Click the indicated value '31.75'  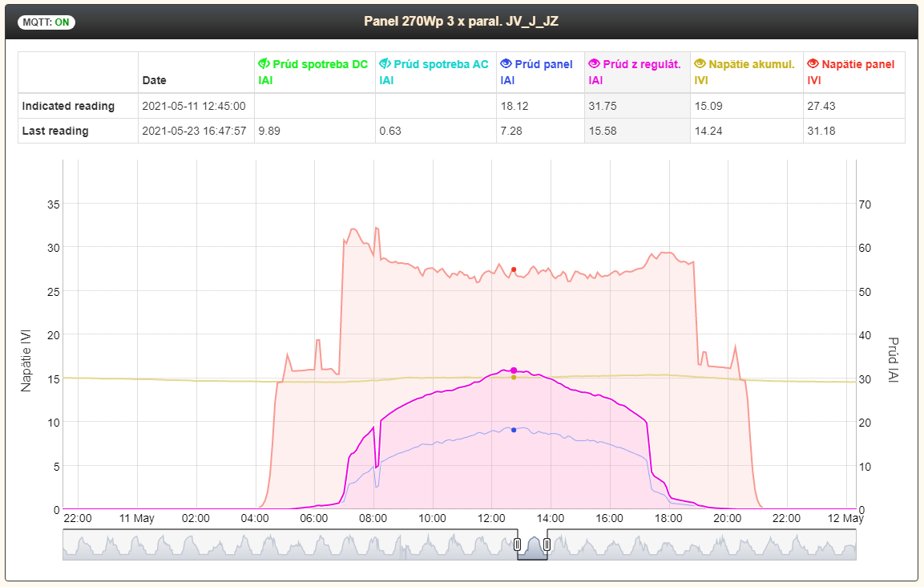tap(603, 106)
